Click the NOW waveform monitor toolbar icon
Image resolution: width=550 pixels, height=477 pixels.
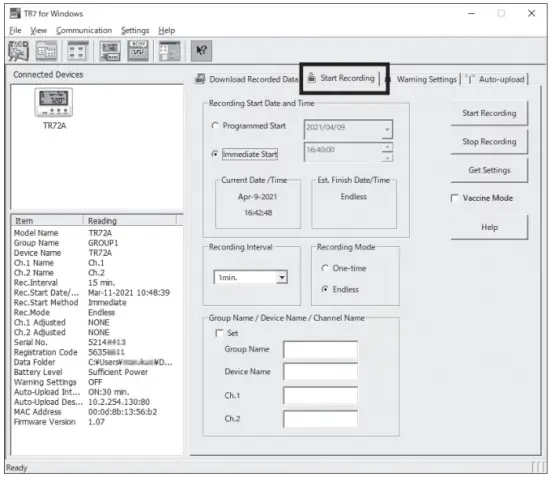coord(138,51)
